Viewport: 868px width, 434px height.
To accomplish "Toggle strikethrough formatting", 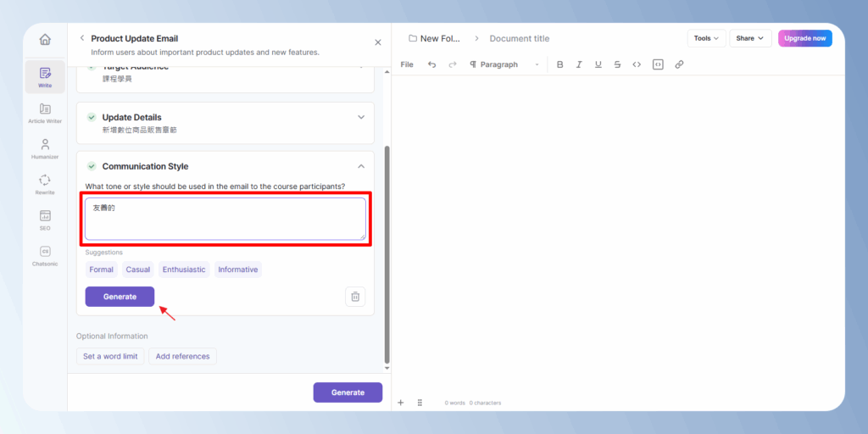I will 617,64.
